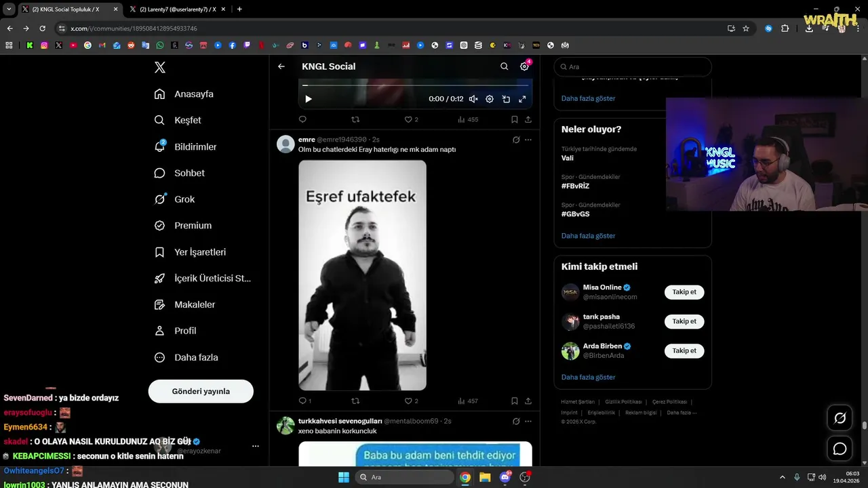Open Grok from the sidebar

(174, 199)
